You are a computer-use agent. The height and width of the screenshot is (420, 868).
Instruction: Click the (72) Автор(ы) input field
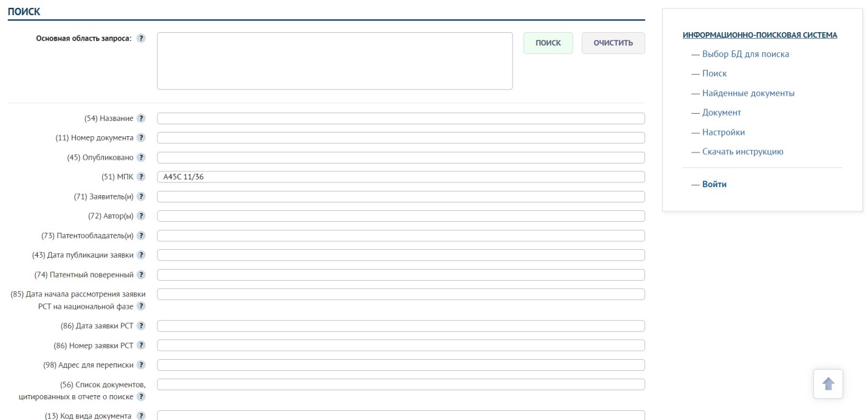(401, 216)
